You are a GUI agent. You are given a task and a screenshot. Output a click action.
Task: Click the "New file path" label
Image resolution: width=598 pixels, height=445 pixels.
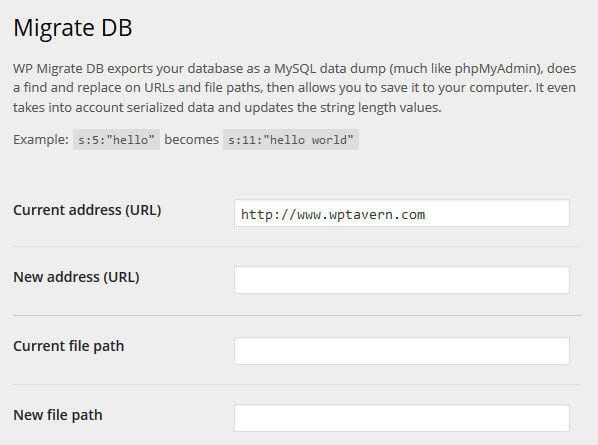coord(58,415)
